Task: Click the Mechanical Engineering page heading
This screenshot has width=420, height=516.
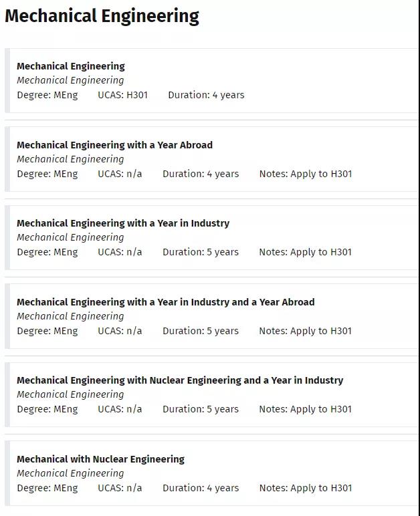Action: (102, 17)
